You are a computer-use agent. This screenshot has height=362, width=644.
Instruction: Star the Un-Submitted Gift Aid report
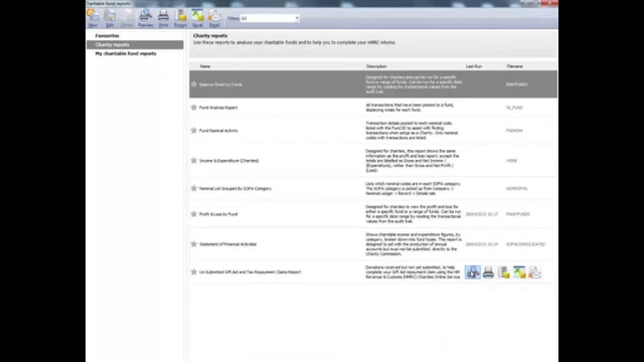click(x=194, y=271)
